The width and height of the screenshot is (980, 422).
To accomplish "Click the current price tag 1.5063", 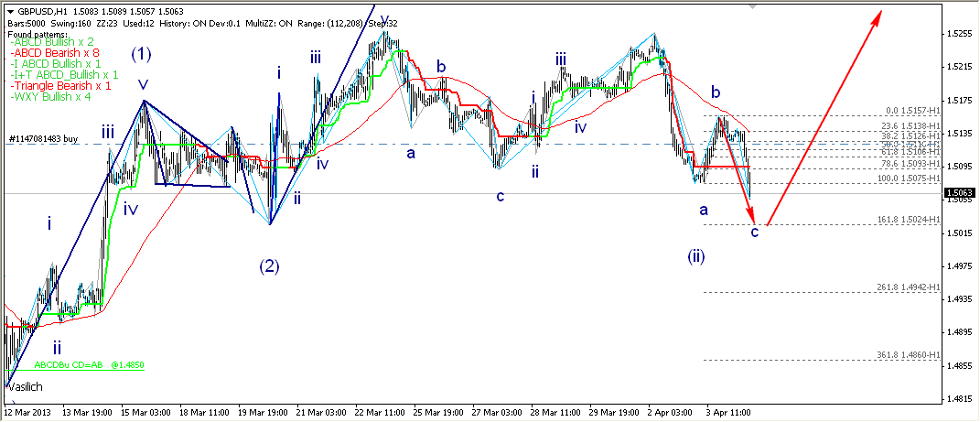I will pos(959,193).
